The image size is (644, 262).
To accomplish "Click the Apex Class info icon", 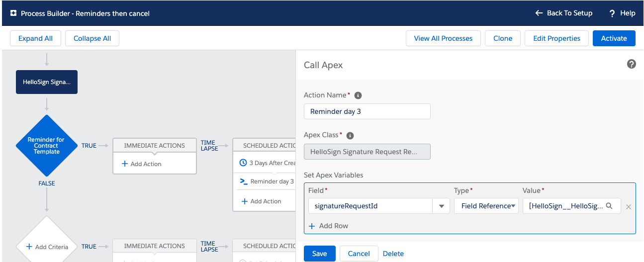I will coord(350,136).
